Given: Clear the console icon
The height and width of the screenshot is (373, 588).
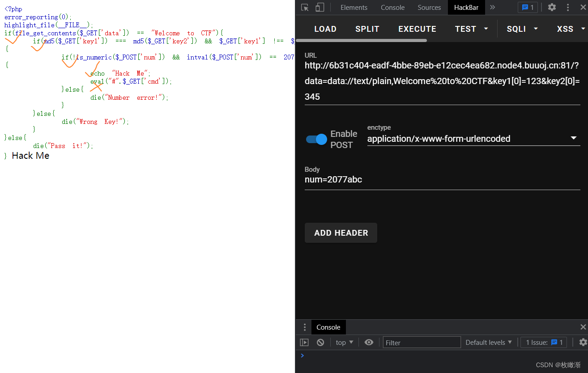Looking at the screenshot, I should 320,343.
